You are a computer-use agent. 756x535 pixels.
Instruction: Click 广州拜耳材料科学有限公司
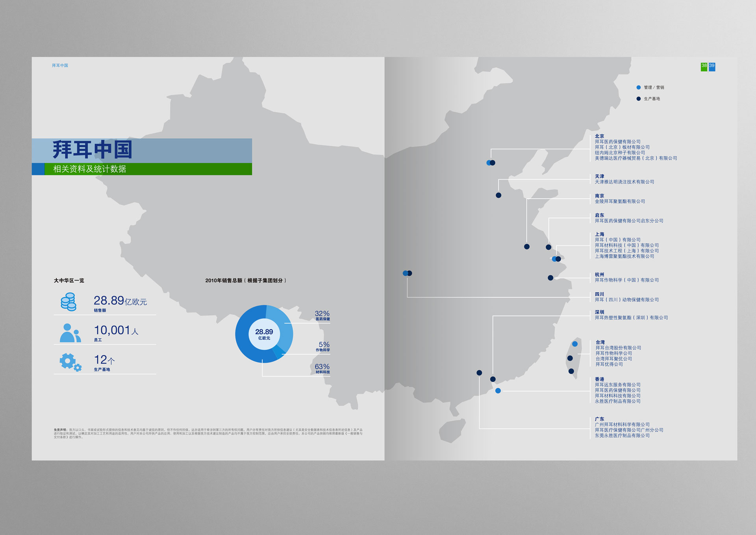coord(622,425)
